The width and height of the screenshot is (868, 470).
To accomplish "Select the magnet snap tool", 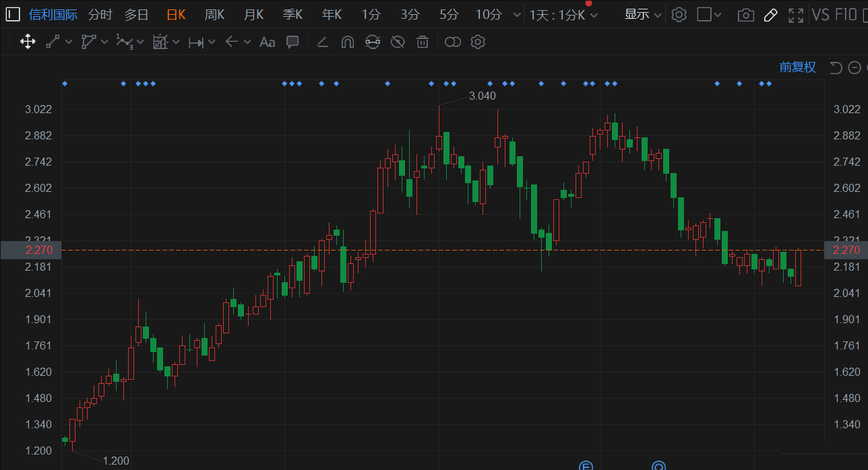I will pyautogui.click(x=348, y=42).
